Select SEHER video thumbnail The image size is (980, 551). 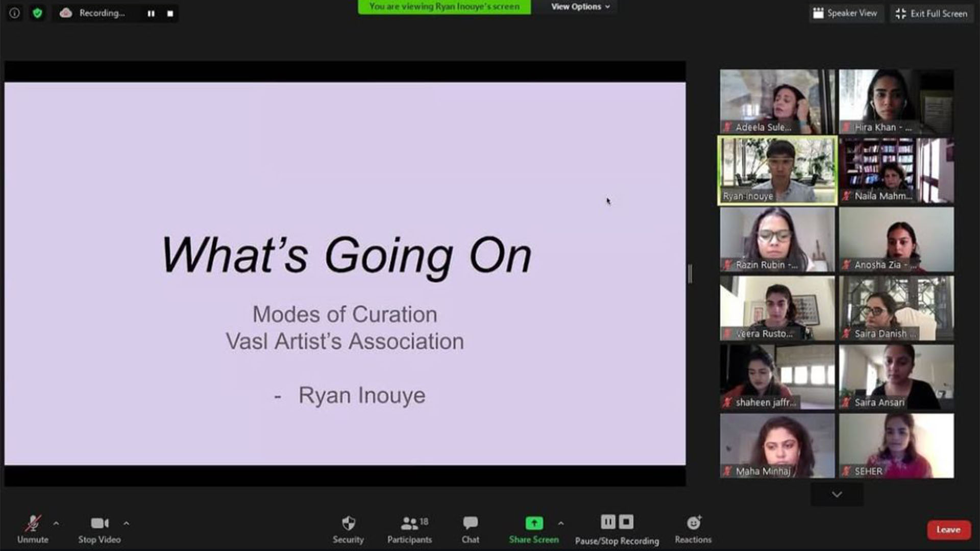point(896,446)
